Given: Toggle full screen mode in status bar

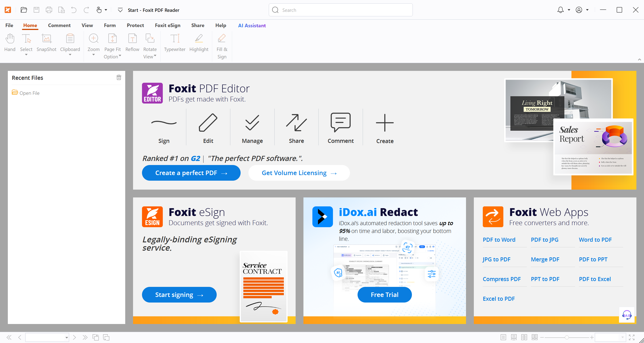Looking at the screenshot, I should [x=631, y=337].
